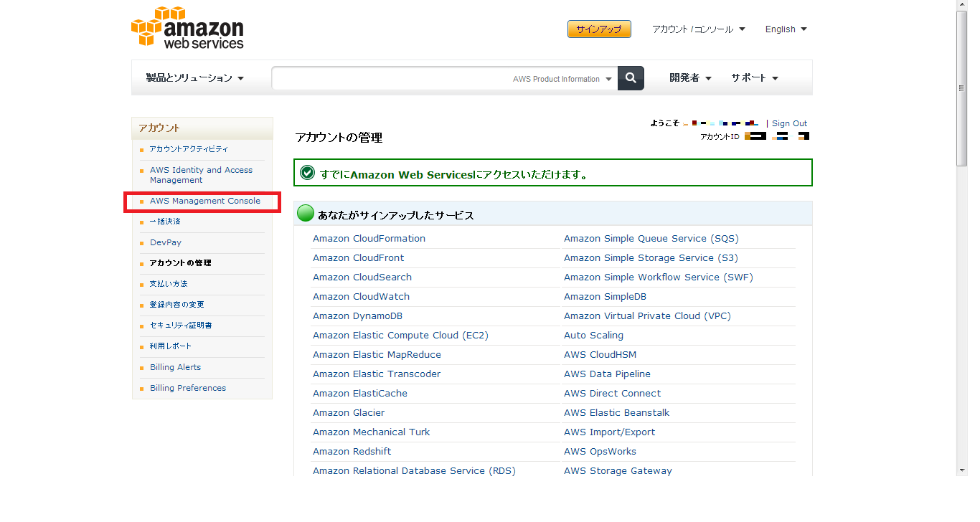Open 利用レポート in the sidebar
Screen dimensions: 980x522
(171, 346)
